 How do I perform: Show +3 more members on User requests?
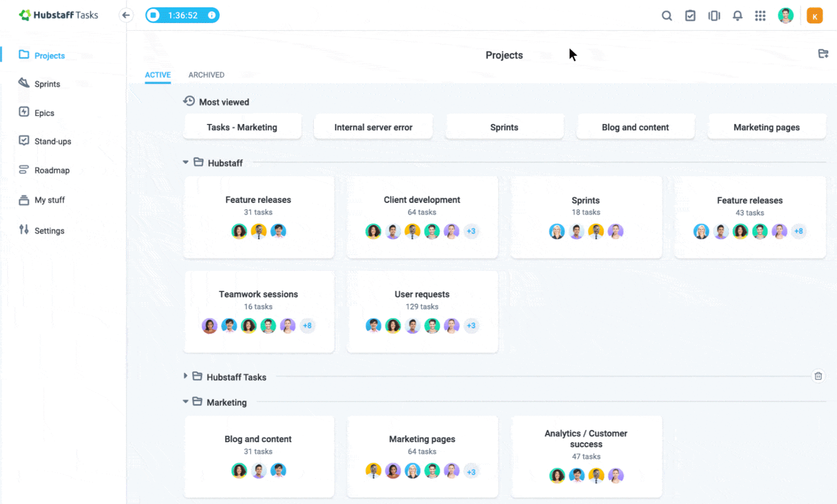click(471, 326)
